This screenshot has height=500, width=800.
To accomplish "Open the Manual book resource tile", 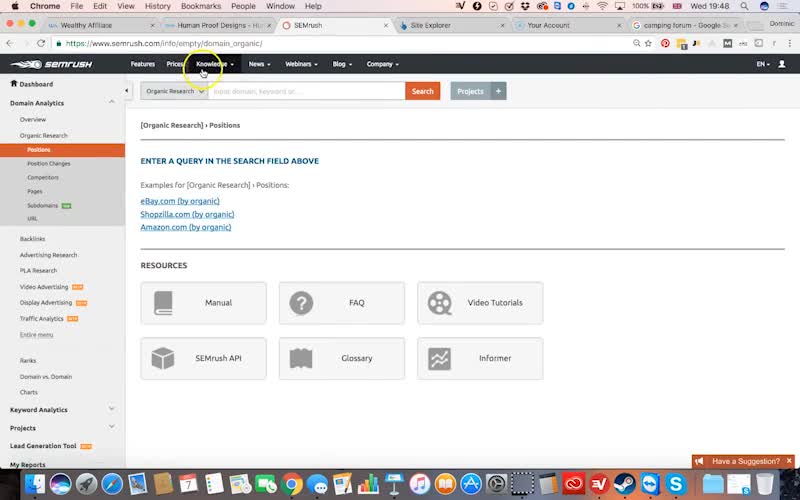I will click(204, 303).
